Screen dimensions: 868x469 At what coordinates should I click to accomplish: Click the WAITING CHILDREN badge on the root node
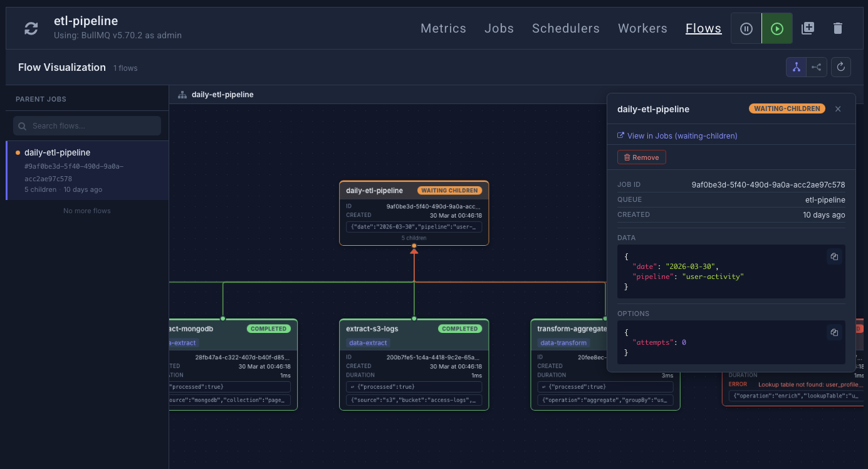click(x=450, y=190)
